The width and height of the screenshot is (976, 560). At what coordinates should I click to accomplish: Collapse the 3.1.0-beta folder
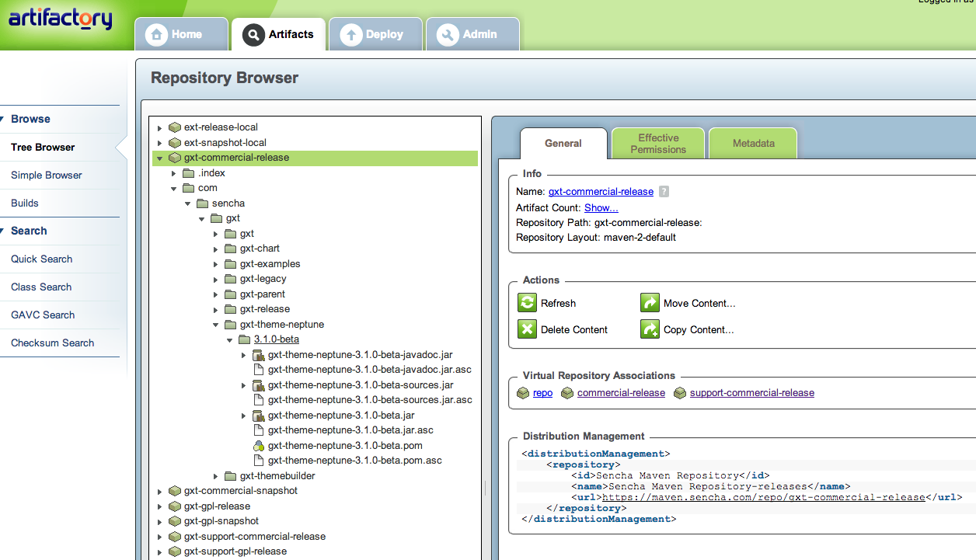[230, 339]
